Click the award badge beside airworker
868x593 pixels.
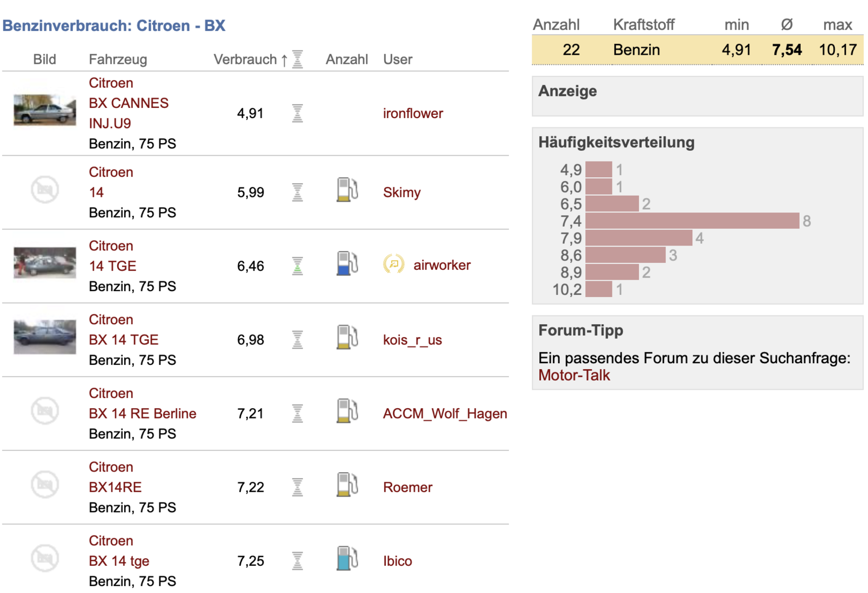[x=394, y=265]
